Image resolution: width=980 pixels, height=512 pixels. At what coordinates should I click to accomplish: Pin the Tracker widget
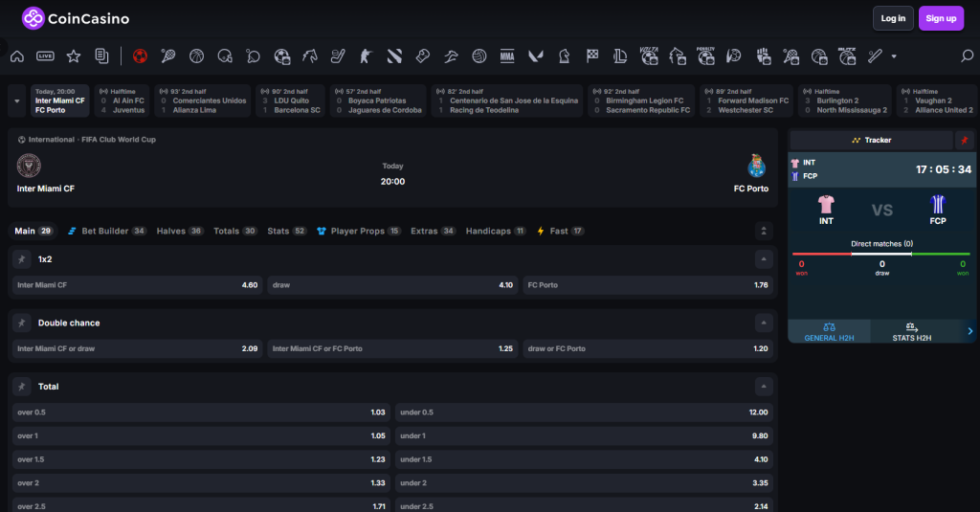[x=965, y=140]
